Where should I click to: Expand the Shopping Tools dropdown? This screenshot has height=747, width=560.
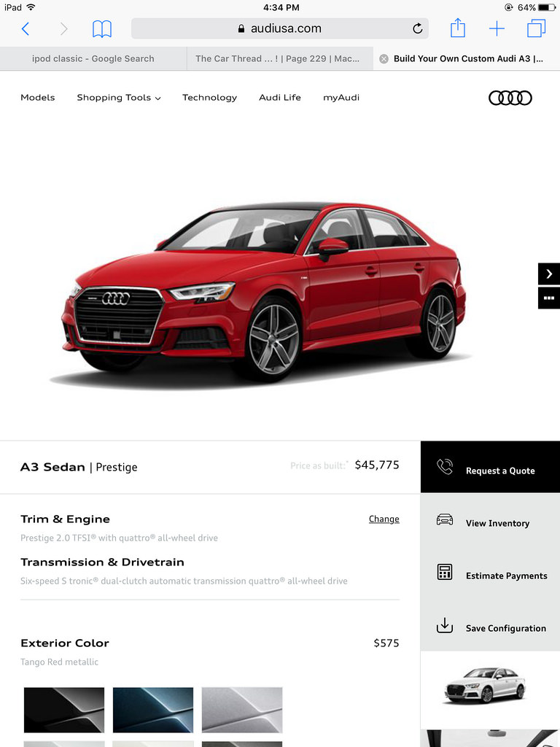coord(119,98)
